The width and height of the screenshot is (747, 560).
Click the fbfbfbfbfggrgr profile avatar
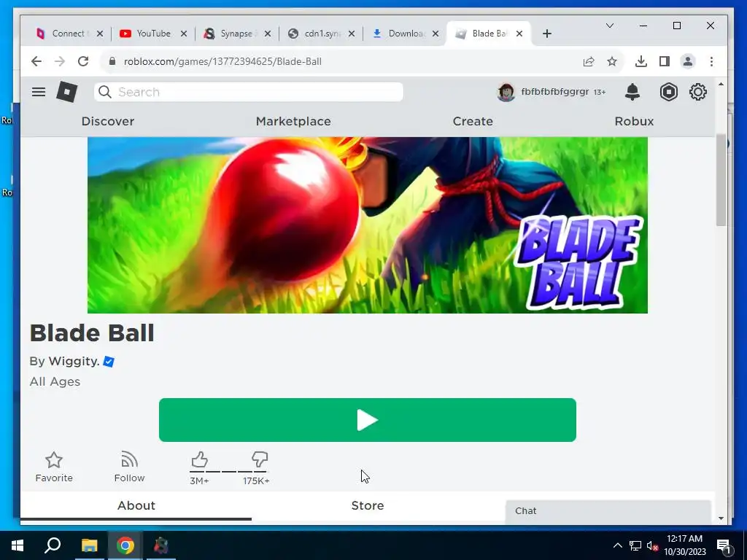(506, 92)
